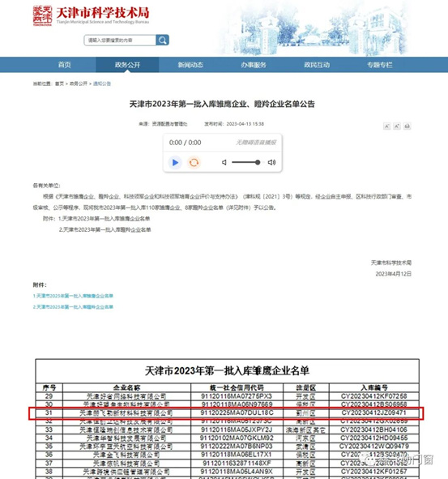
Task: Click the code 91120116MA05JXPY2J
Action: coord(237,430)
